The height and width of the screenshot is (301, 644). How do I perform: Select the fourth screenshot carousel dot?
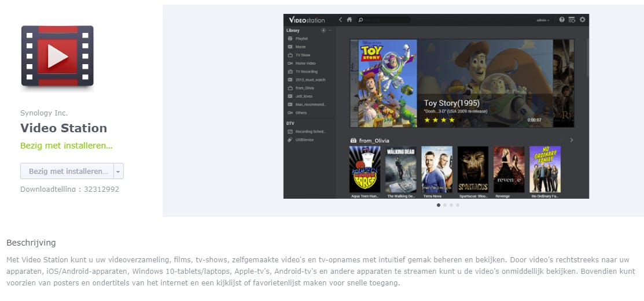point(458,205)
